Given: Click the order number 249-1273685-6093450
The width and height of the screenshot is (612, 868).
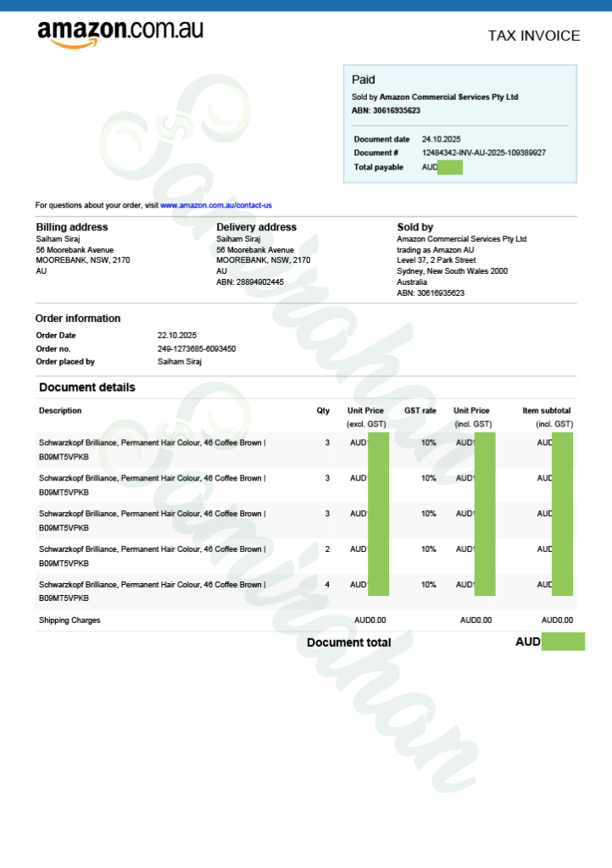Looking at the screenshot, I should [x=197, y=348].
